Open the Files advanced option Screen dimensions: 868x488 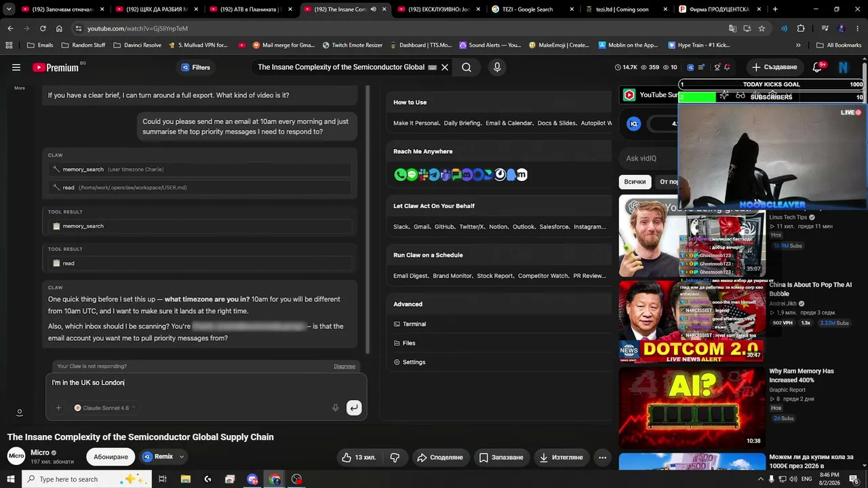[404, 343]
